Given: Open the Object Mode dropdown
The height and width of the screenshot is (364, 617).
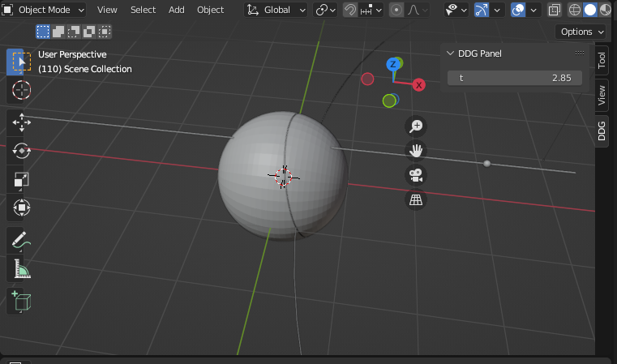Looking at the screenshot, I should pos(44,10).
